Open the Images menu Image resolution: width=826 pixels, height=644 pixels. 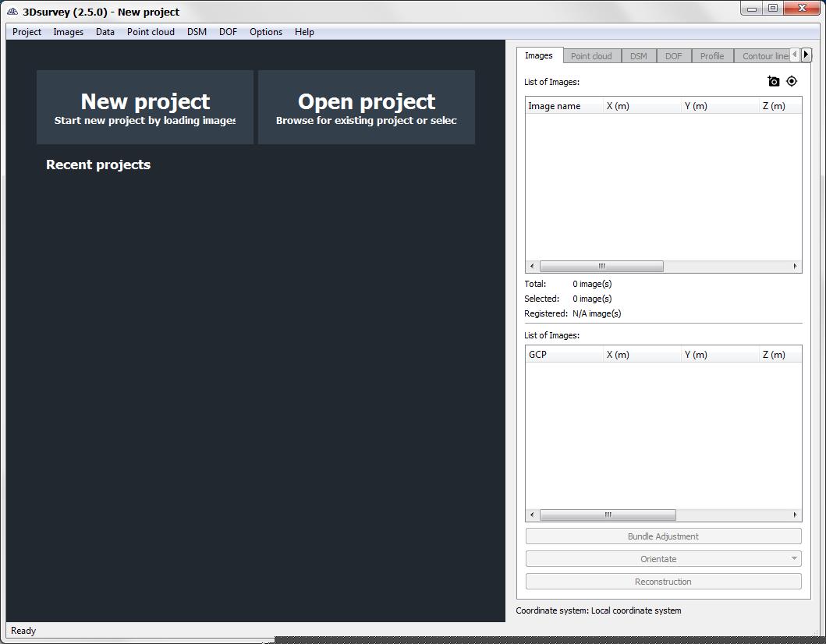69,32
